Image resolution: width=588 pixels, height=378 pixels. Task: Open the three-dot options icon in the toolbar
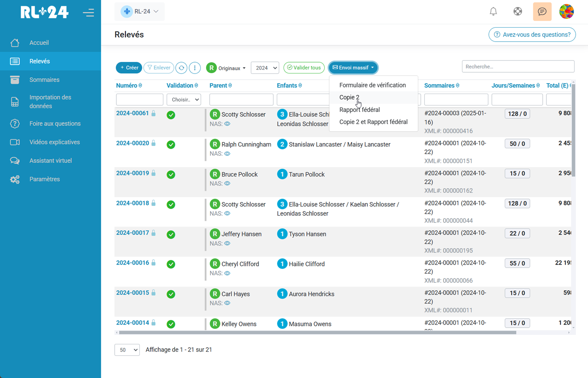[195, 68]
